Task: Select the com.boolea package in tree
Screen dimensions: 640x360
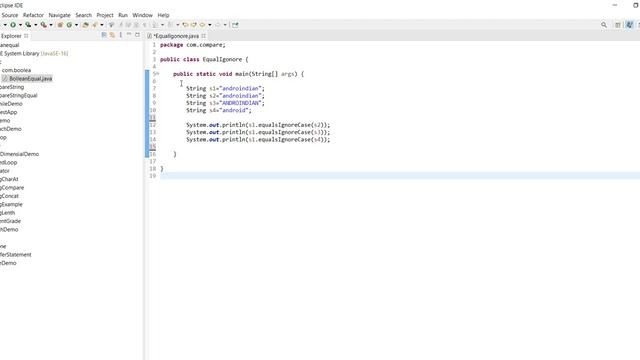Action: [x=16, y=70]
